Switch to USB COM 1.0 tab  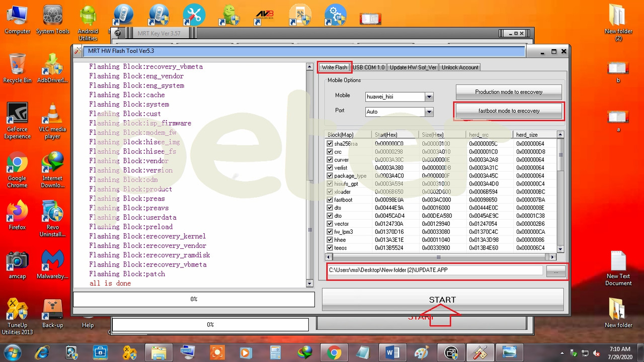(368, 67)
